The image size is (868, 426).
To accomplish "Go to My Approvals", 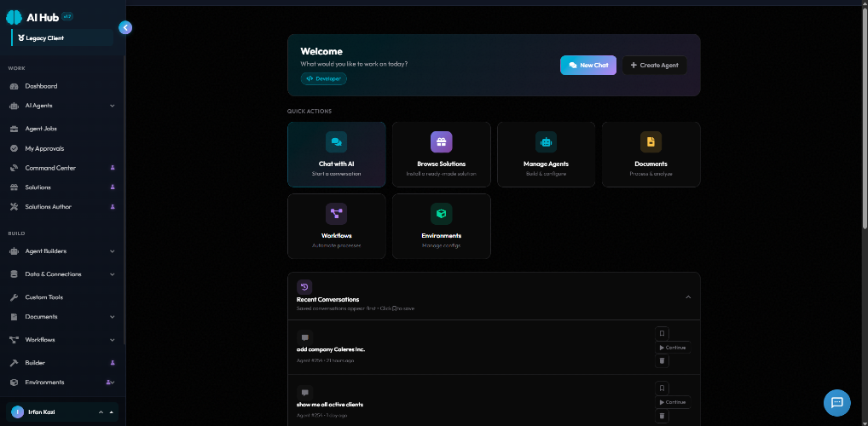I will pyautogui.click(x=62, y=149).
